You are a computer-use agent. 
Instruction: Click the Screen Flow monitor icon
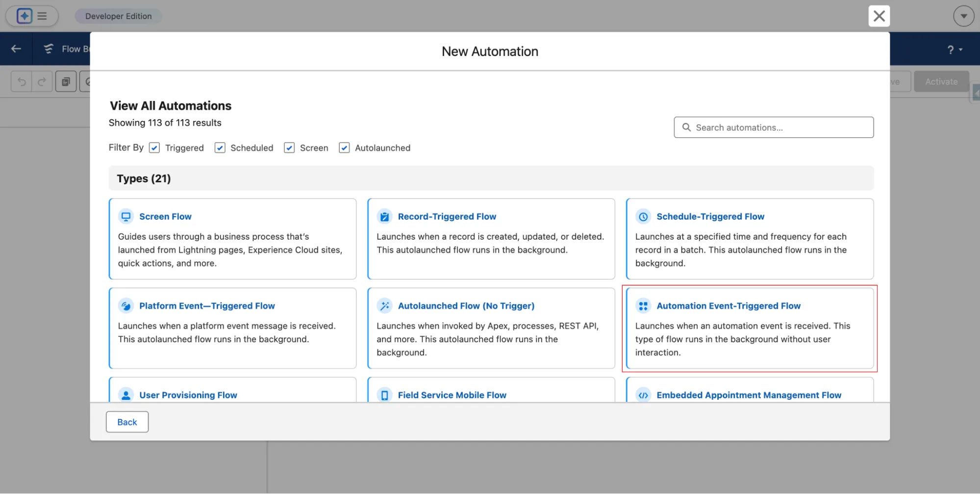126,216
